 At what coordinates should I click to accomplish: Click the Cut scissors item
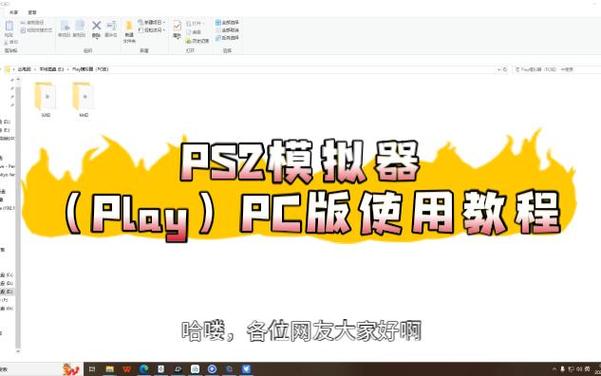11,42
